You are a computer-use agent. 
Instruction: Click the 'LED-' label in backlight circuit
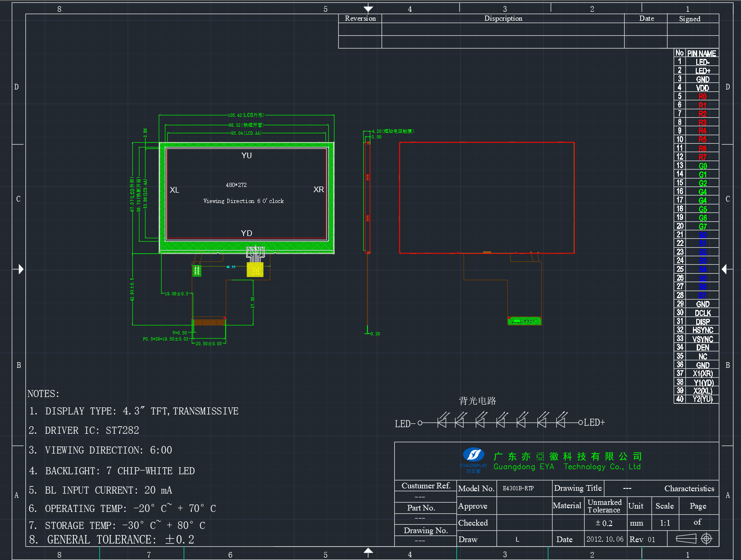coord(405,424)
